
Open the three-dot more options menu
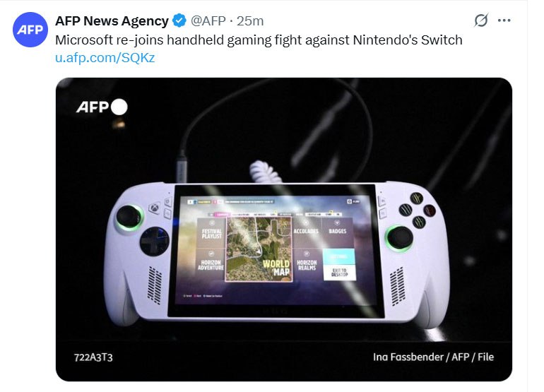pos(504,20)
